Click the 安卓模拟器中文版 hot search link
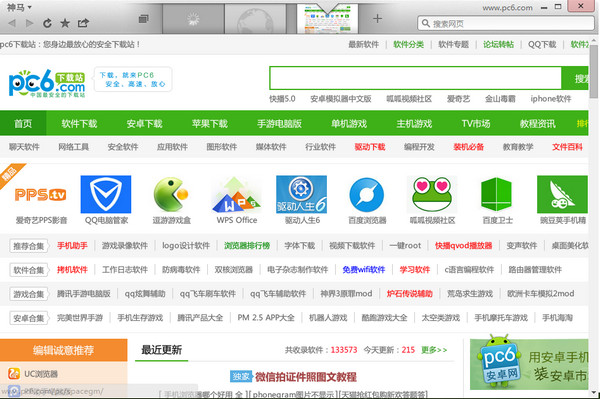600x399 pixels. (341, 99)
